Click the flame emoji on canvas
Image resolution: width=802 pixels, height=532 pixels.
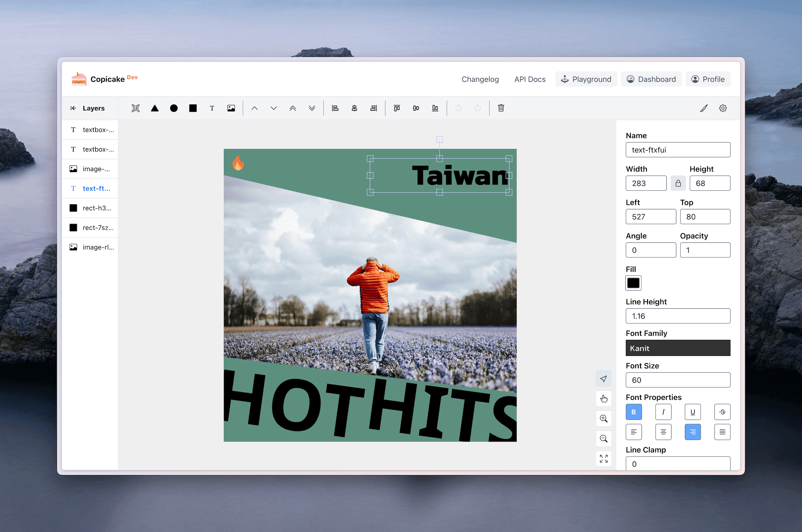coord(238,163)
